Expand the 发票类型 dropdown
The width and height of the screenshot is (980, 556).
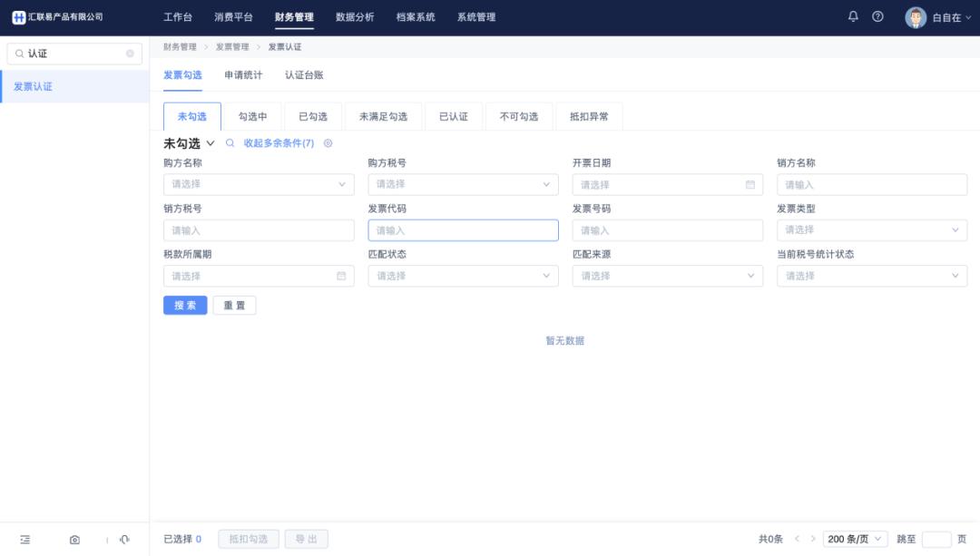point(871,229)
